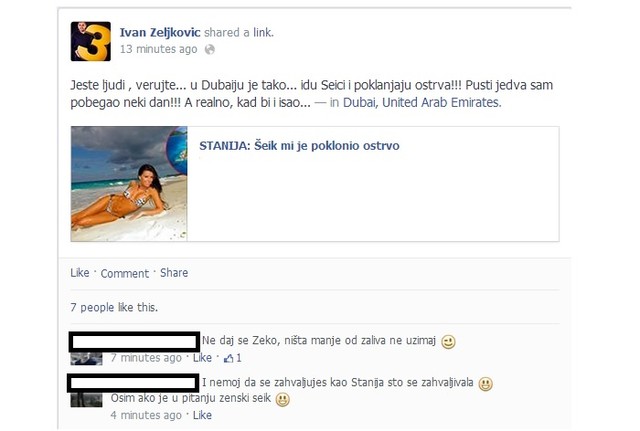640x431 pixels.
Task: Click Comment under the post
Action: coord(124,273)
